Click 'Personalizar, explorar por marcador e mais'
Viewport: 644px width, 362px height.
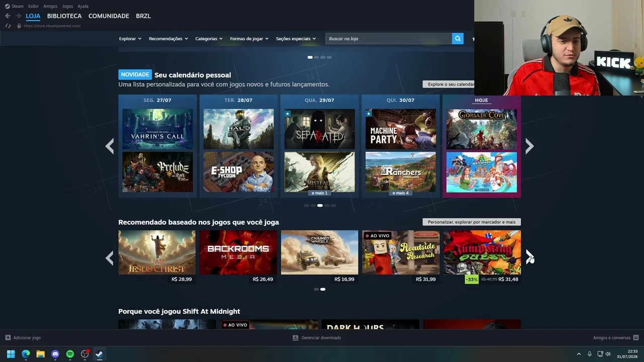pyautogui.click(x=471, y=222)
